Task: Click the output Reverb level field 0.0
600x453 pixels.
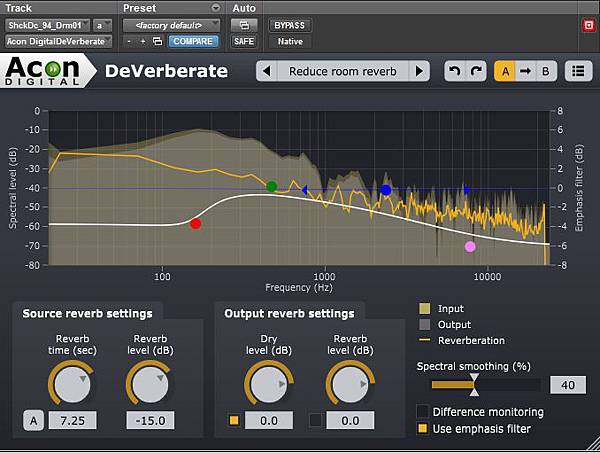Action: [x=350, y=420]
